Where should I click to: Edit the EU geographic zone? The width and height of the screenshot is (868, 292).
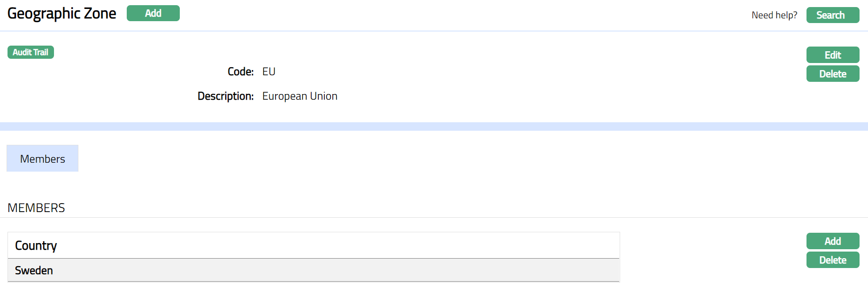pos(832,55)
